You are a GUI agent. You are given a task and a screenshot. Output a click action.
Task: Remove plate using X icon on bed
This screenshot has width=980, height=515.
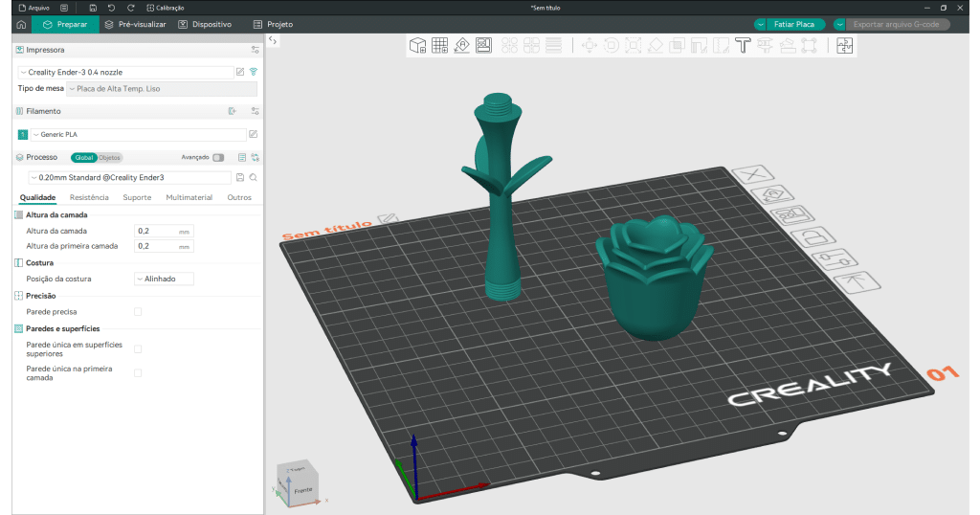(x=752, y=174)
